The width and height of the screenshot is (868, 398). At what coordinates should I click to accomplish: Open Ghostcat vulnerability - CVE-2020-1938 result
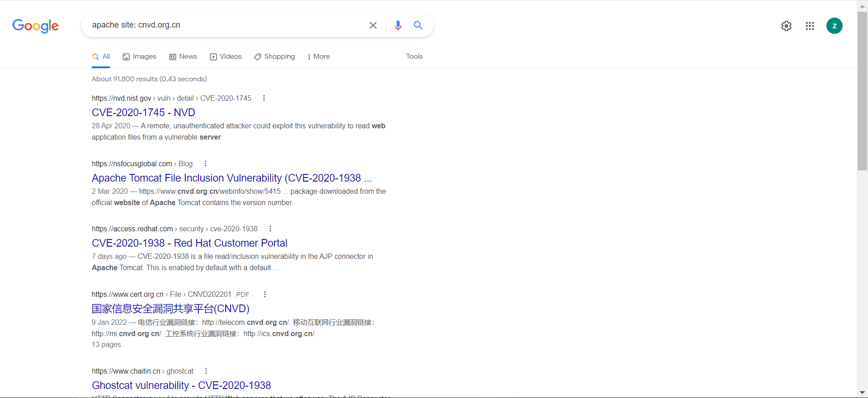pyautogui.click(x=181, y=385)
